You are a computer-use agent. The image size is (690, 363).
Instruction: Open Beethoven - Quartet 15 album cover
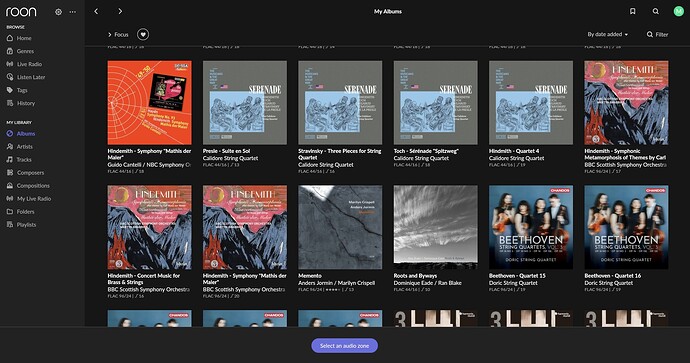(531, 227)
